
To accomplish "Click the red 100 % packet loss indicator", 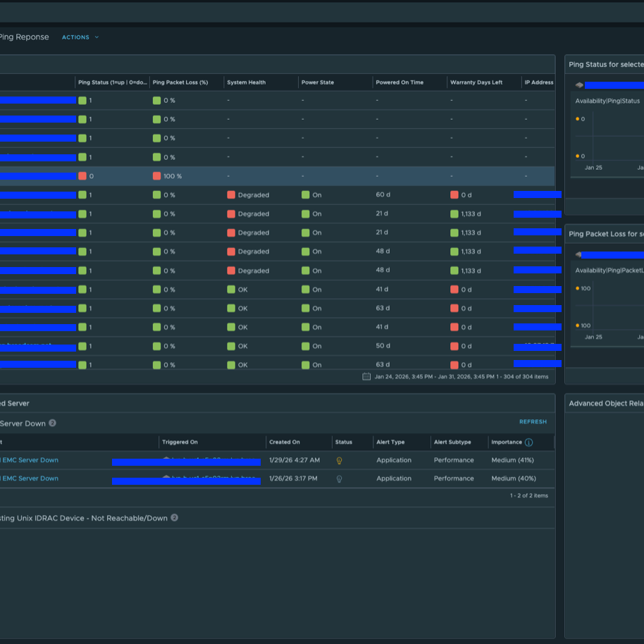I will point(156,176).
